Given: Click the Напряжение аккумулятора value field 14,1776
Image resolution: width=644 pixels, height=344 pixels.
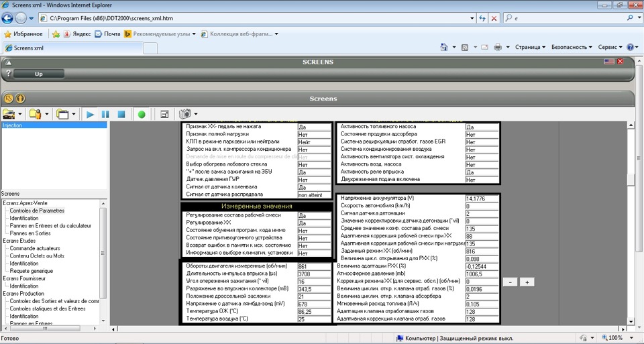Looking at the screenshot, I should pos(482,198).
